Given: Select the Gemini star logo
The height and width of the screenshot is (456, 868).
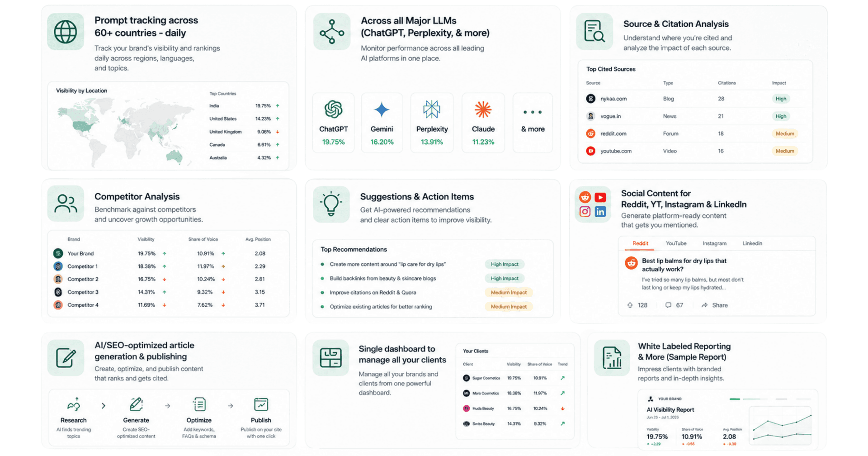Looking at the screenshot, I should point(382,109).
